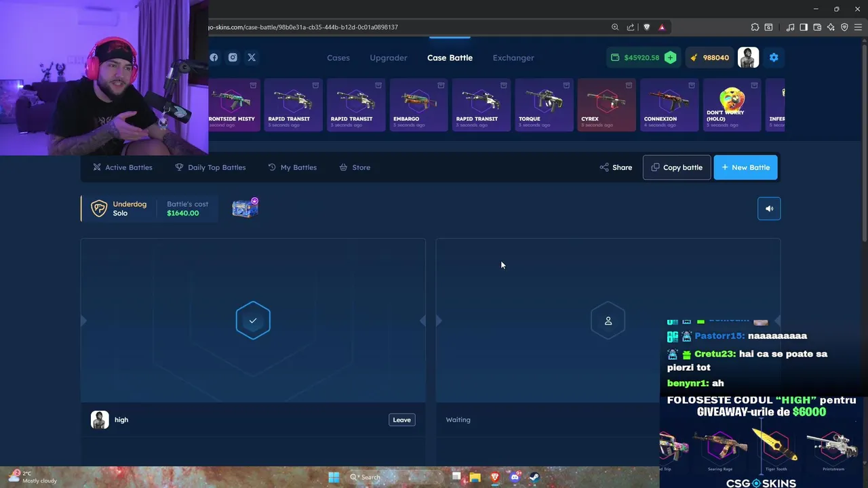Open the Cyrex drop card

point(606,104)
